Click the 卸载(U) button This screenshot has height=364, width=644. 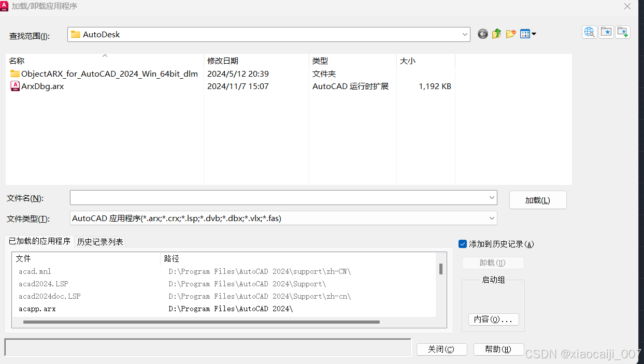pos(493,263)
